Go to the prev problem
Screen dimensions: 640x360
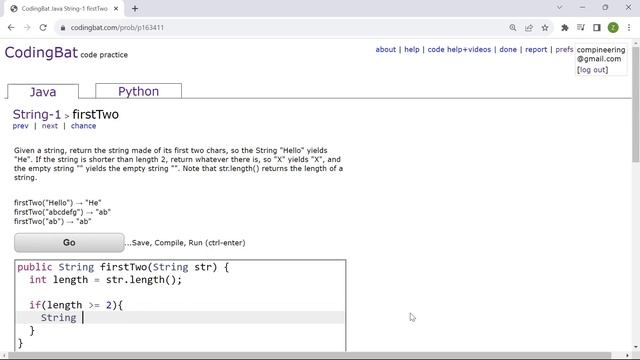click(20, 126)
